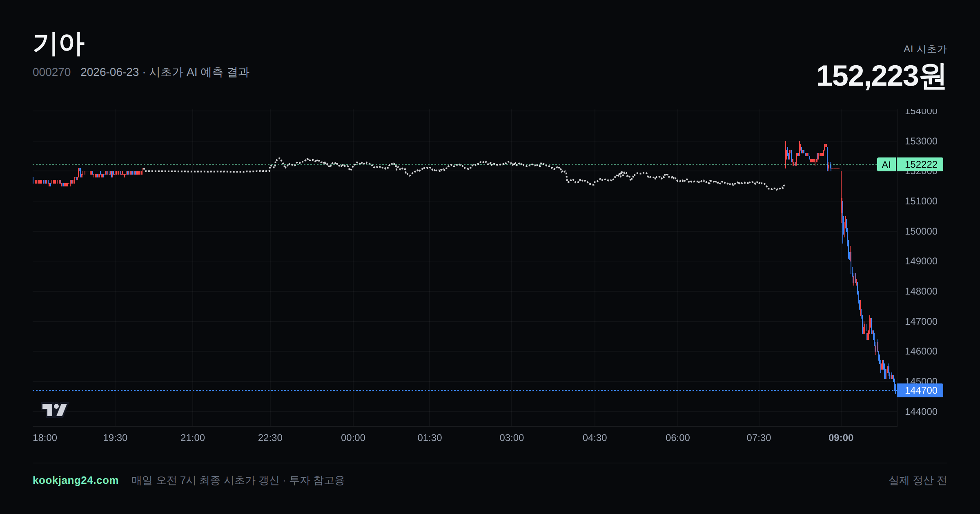Select the blue 144700 current price label

[920, 390]
